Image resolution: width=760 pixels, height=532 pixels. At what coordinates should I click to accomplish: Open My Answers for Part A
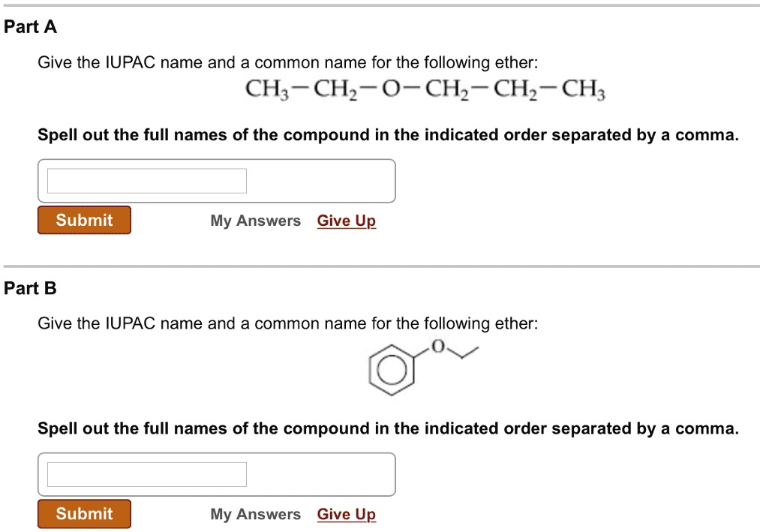click(255, 221)
